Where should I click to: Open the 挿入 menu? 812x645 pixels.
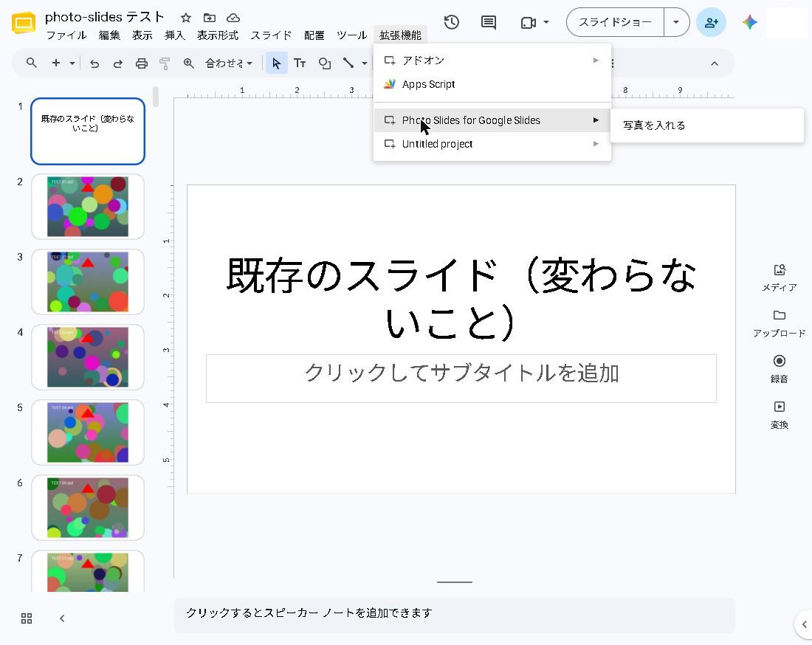pyautogui.click(x=174, y=35)
